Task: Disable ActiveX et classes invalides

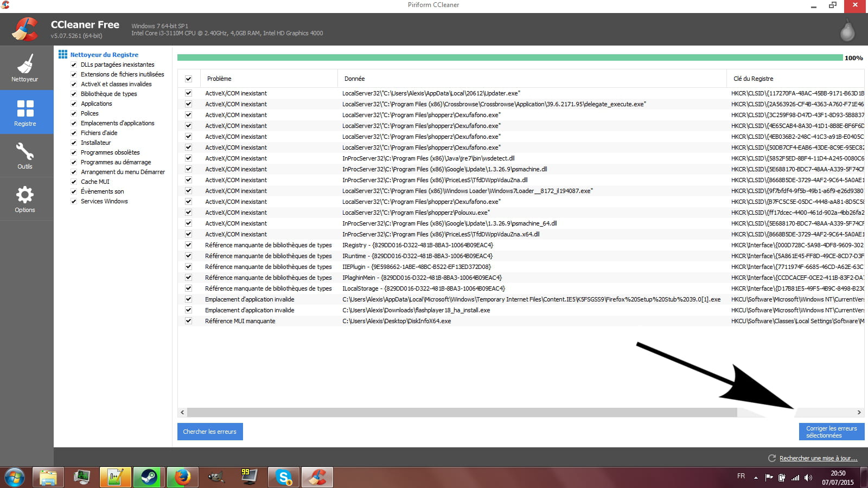Action: [x=74, y=84]
